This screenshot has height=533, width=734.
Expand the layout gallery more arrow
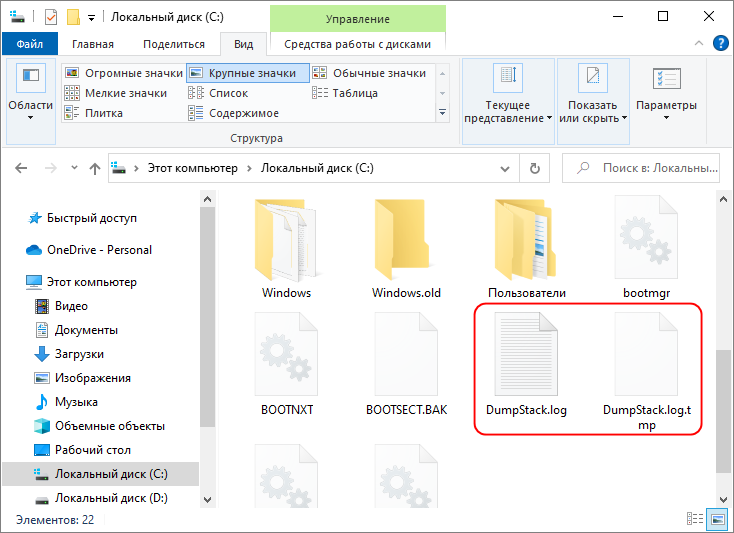tap(442, 113)
